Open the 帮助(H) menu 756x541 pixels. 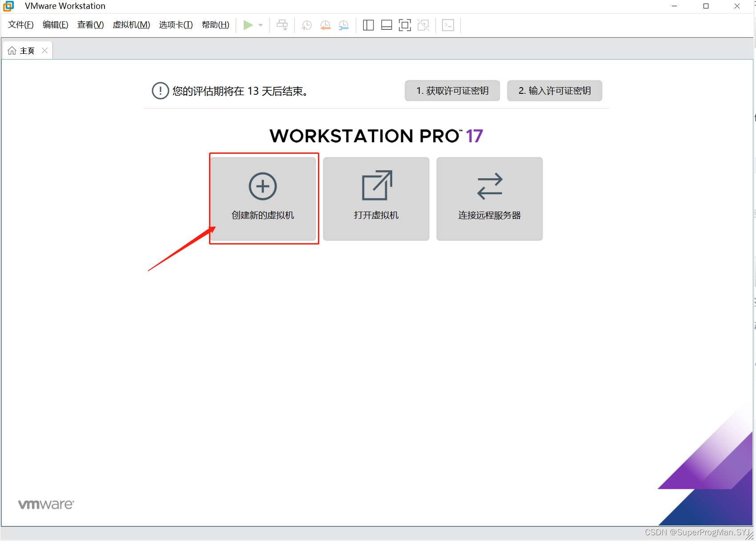click(216, 25)
